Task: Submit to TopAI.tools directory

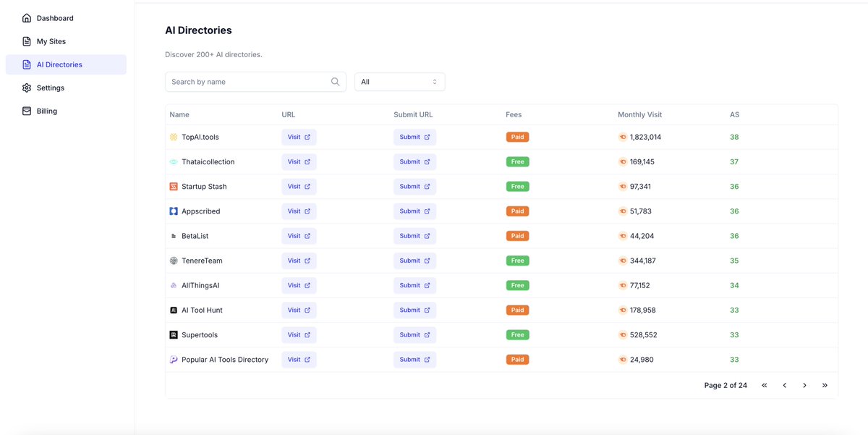Action: (x=415, y=137)
